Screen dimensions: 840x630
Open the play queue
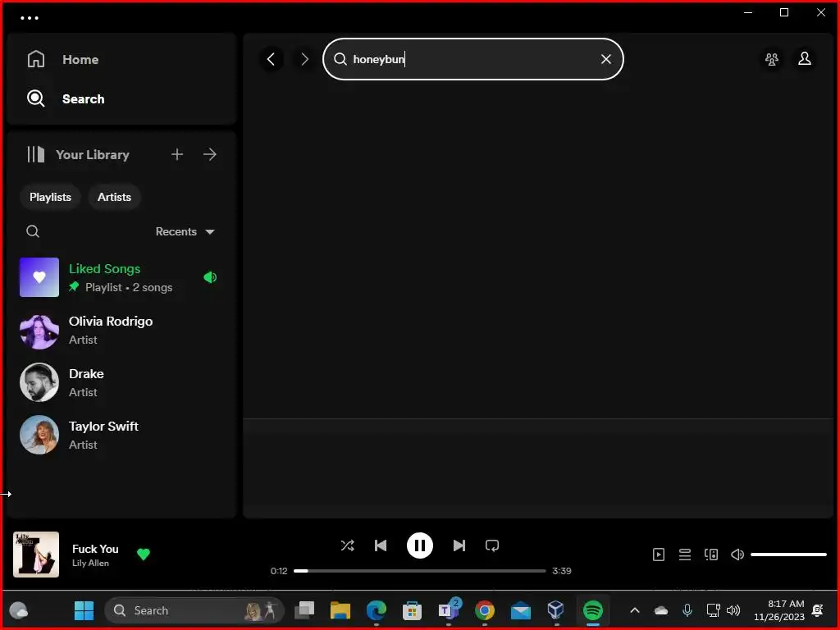click(x=685, y=555)
